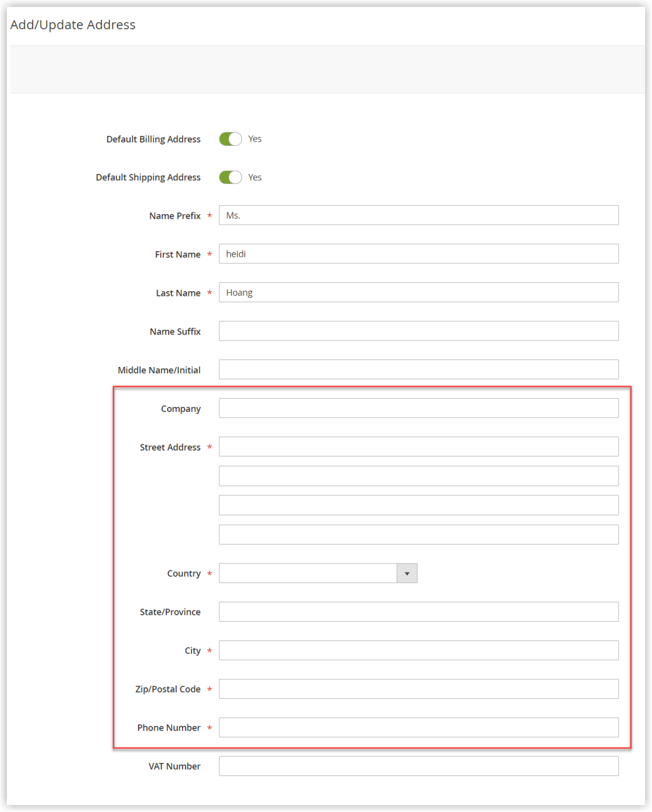Open the Country dropdown list
The image size is (652, 812).
318,573
